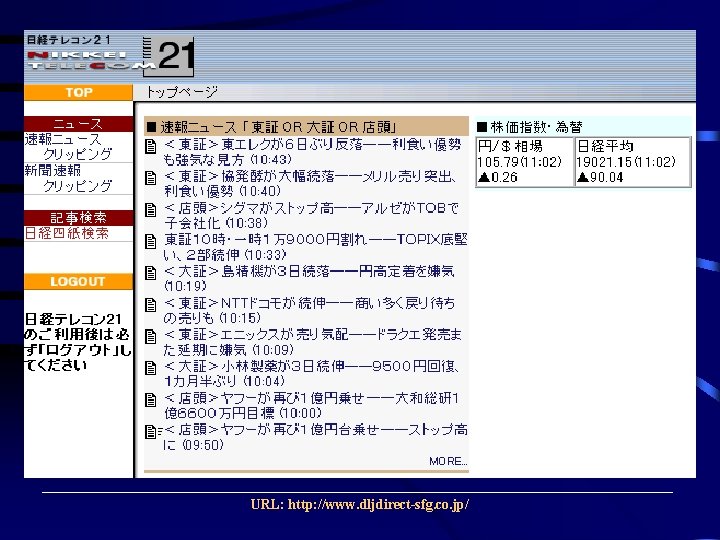Click document icon beside 東エレク headline
Viewport: 720px width, 540px height.
pyautogui.click(x=151, y=146)
